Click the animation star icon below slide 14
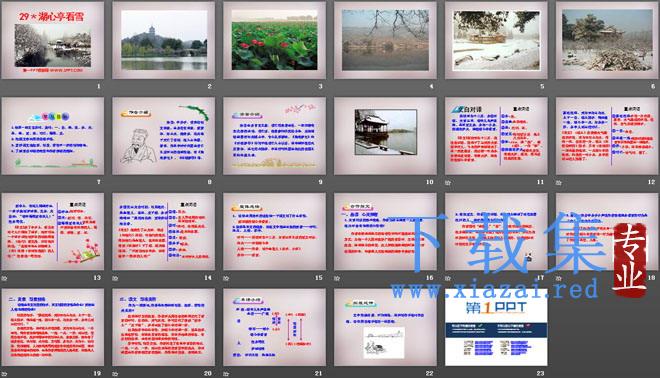Image resolution: width=660 pixels, height=378 pixels. pyautogui.click(x=115, y=278)
